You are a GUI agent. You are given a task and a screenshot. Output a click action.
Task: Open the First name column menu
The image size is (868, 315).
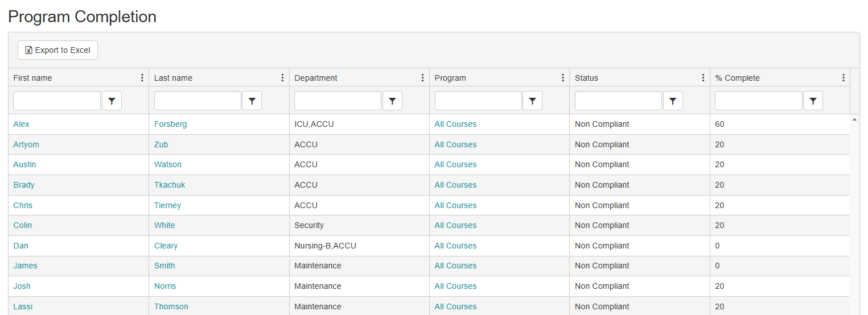(x=142, y=78)
